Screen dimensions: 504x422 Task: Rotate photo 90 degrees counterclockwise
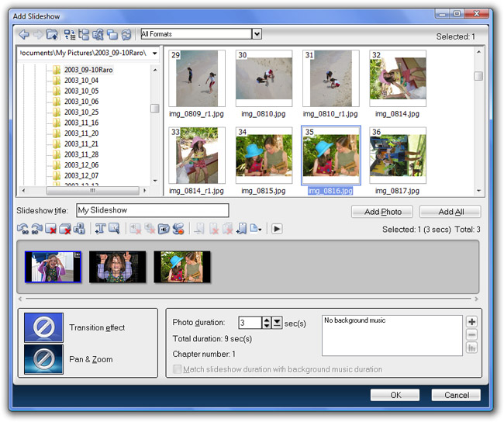coord(23,229)
